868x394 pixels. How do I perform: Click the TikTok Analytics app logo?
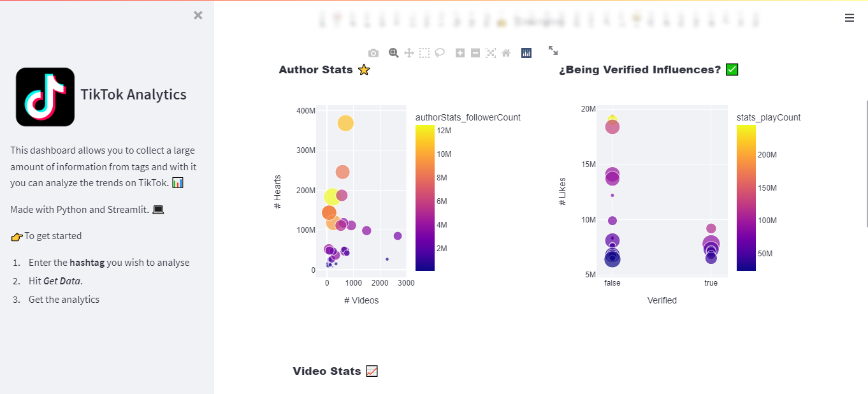point(45,96)
